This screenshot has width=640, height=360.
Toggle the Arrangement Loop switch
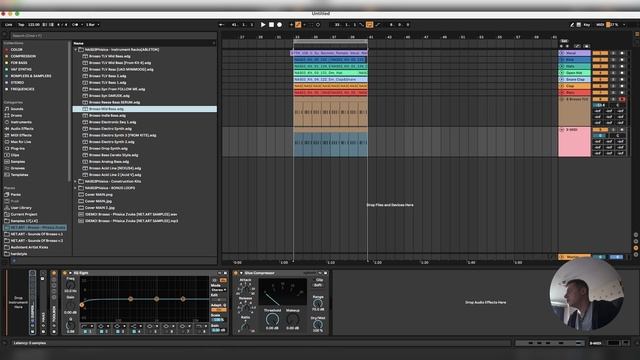pyautogui.click(x=369, y=24)
